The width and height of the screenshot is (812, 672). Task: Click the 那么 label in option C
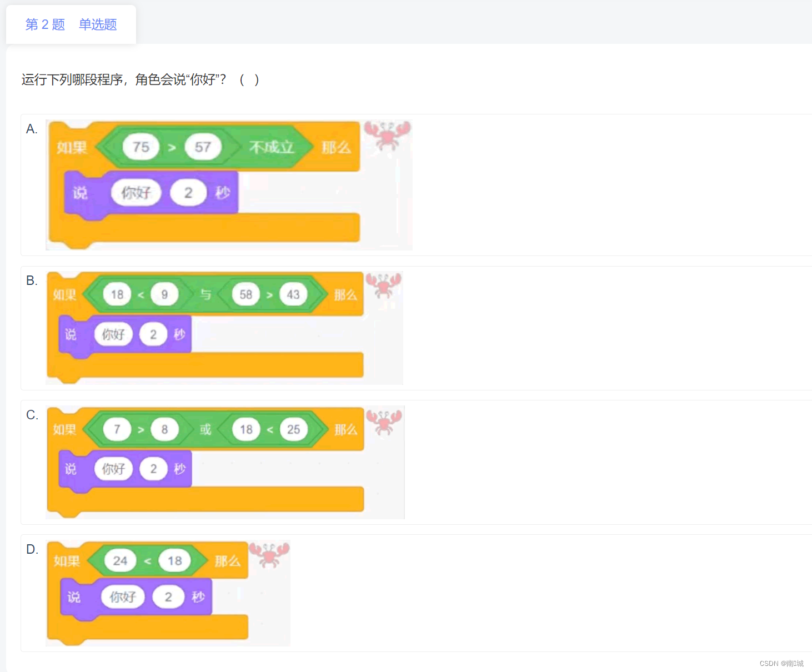tap(345, 429)
